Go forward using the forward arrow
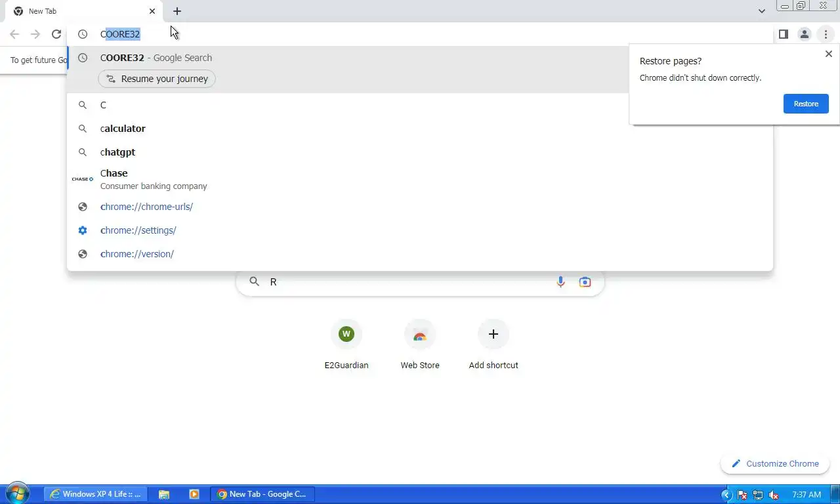The image size is (840, 504). 35,34
